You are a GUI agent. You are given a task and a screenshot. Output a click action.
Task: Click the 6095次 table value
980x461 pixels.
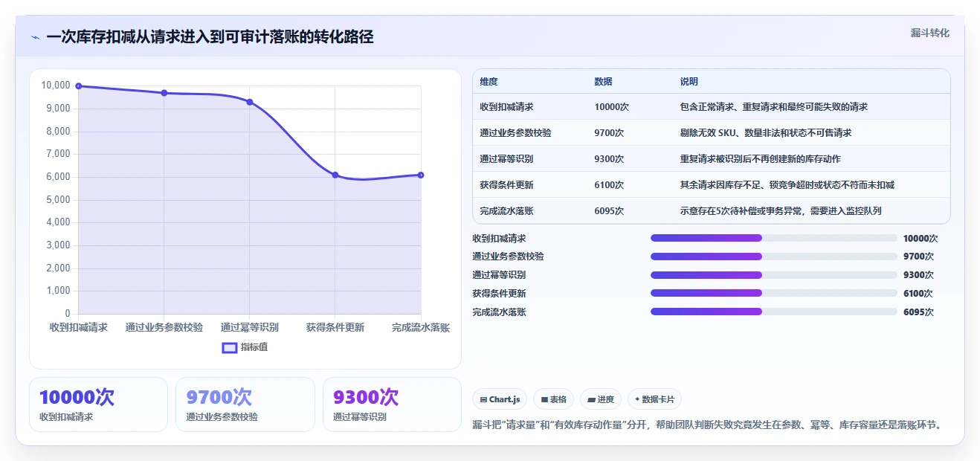(609, 211)
